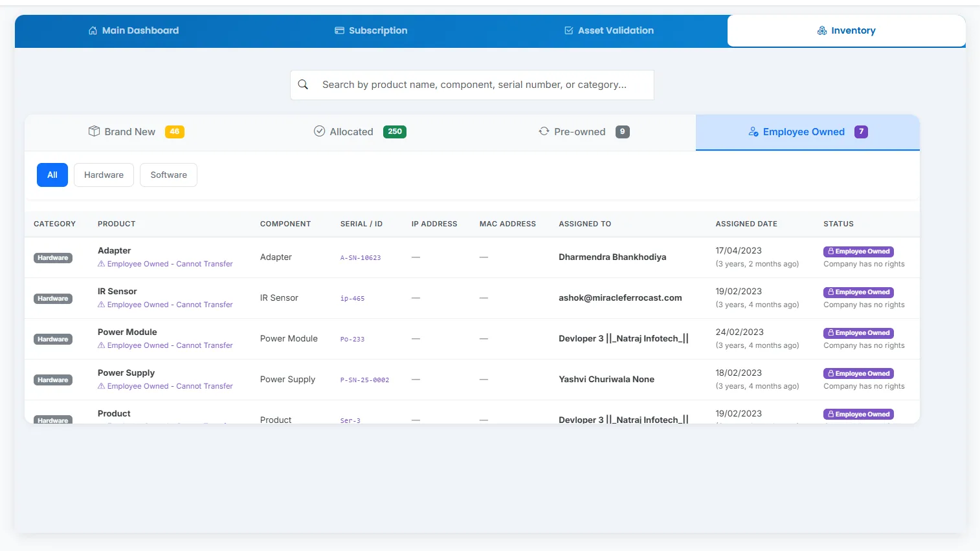Select the Inventory tab
Viewport: 980px width, 551px height.
pyautogui.click(x=846, y=30)
